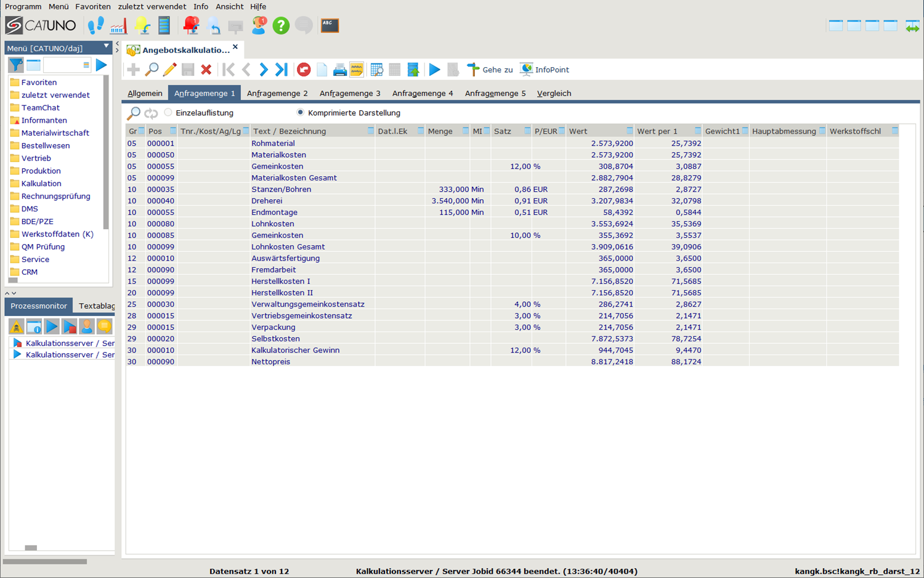This screenshot has width=924, height=578.
Task: Click the red X delete icon
Action: pos(206,70)
